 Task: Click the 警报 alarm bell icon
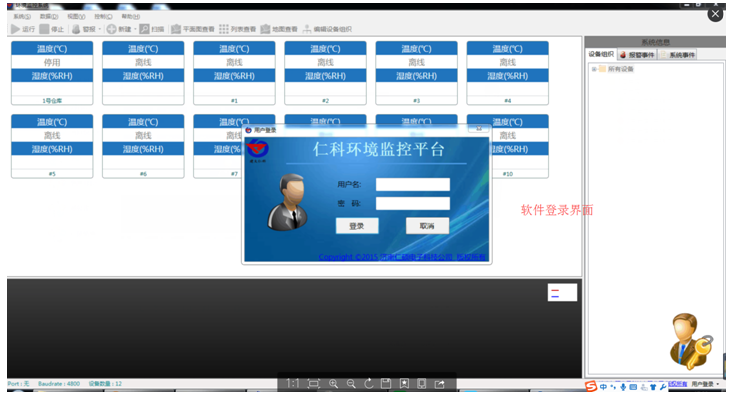(76, 29)
